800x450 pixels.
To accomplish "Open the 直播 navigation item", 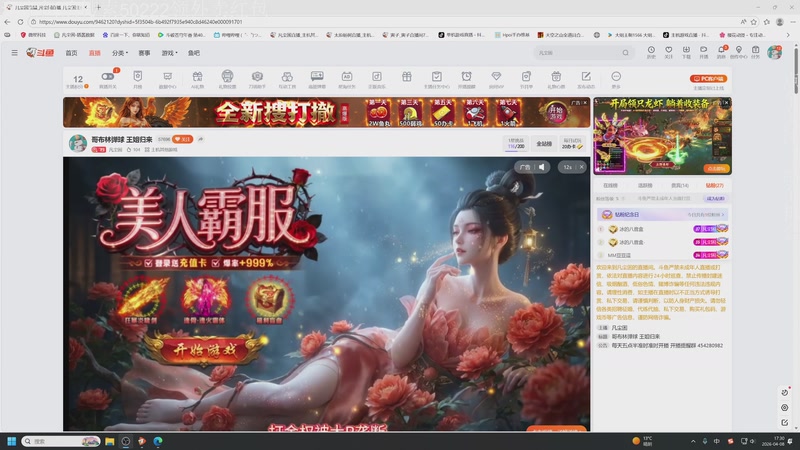I will tap(94, 53).
